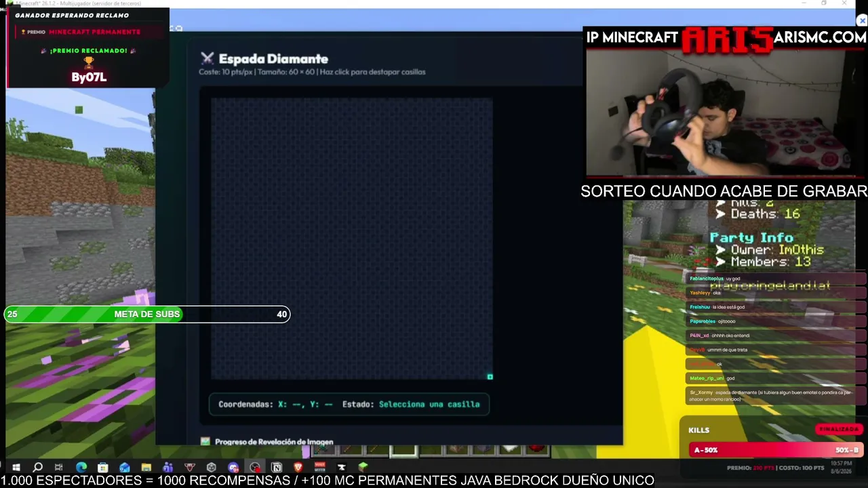The image size is (868, 488).
Task: Click the '¡PREMIO RECLAMADO!' banner
Action: point(89,51)
